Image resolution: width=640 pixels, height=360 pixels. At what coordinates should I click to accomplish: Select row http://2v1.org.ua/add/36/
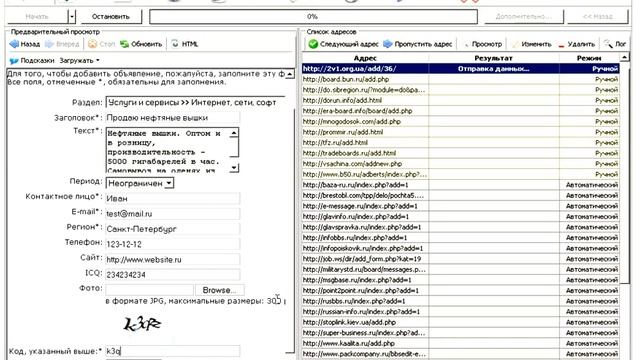click(461, 69)
